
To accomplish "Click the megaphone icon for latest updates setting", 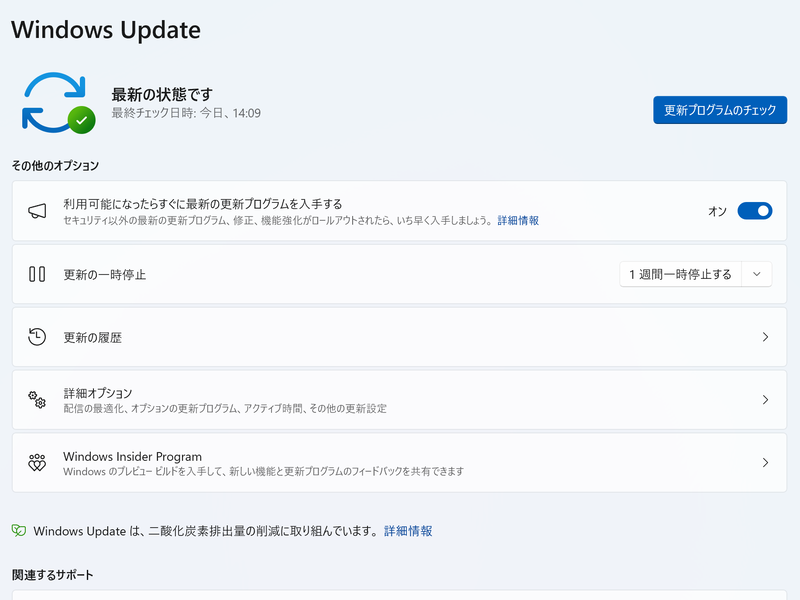I will 38,210.
